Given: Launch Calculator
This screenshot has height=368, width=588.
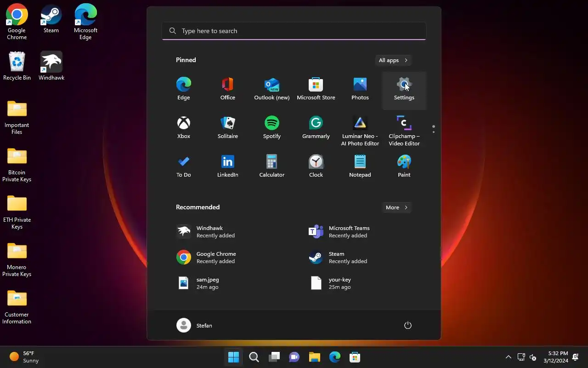Looking at the screenshot, I should (x=272, y=167).
